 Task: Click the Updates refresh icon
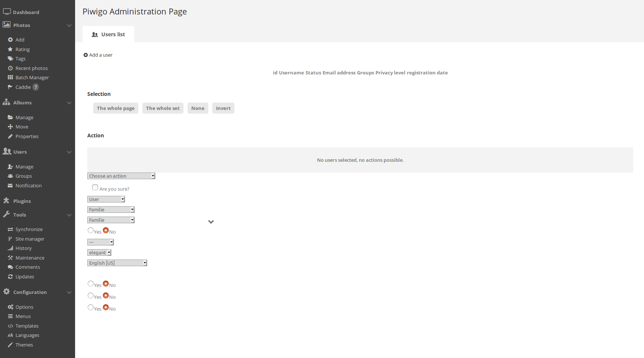click(10, 277)
